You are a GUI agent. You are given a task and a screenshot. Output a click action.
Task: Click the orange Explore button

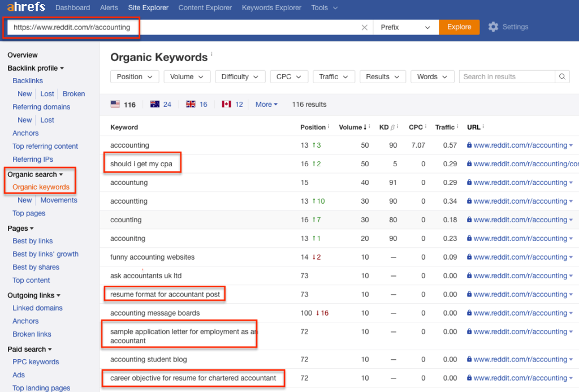click(459, 27)
